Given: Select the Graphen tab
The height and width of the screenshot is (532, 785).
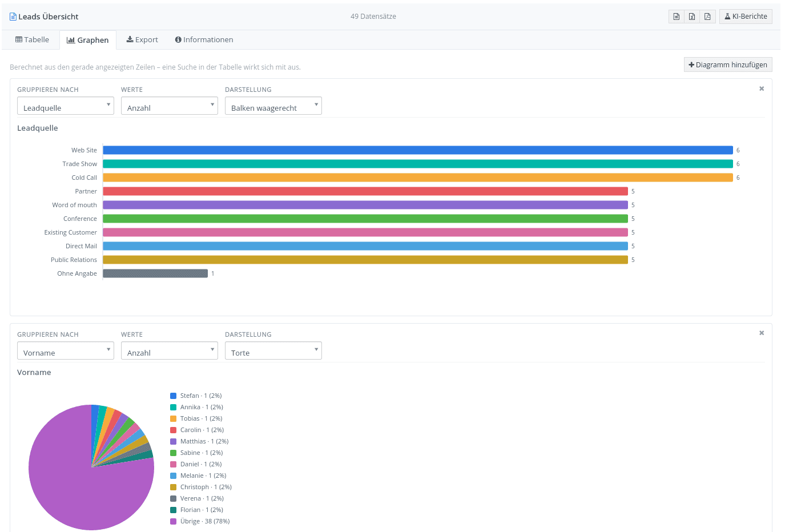Looking at the screenshot, I should (x=88, y=40).
